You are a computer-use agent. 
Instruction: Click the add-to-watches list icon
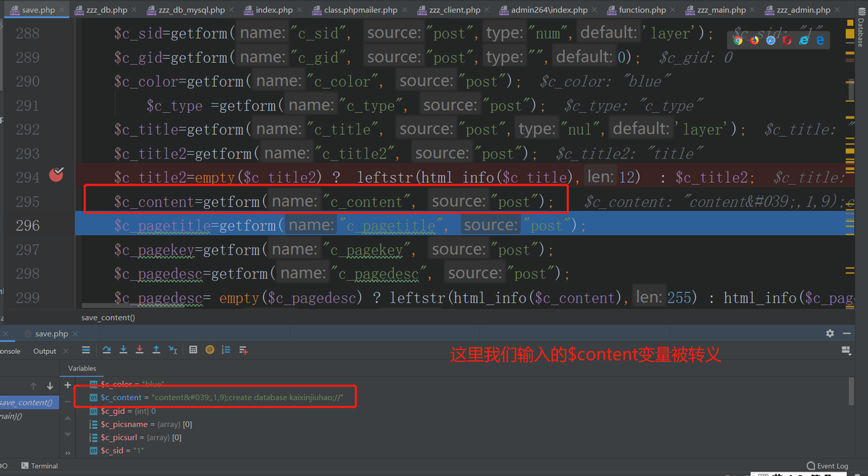[x=243, y=350]
